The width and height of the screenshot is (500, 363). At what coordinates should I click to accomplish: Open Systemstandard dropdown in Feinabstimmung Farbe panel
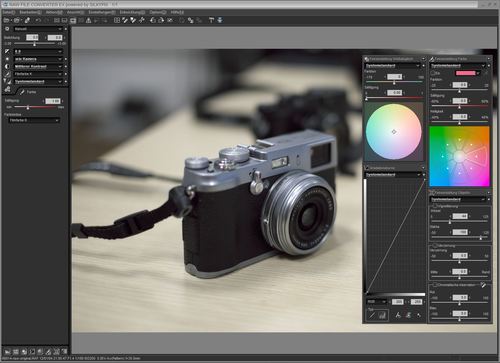click(x=457, y=66)
